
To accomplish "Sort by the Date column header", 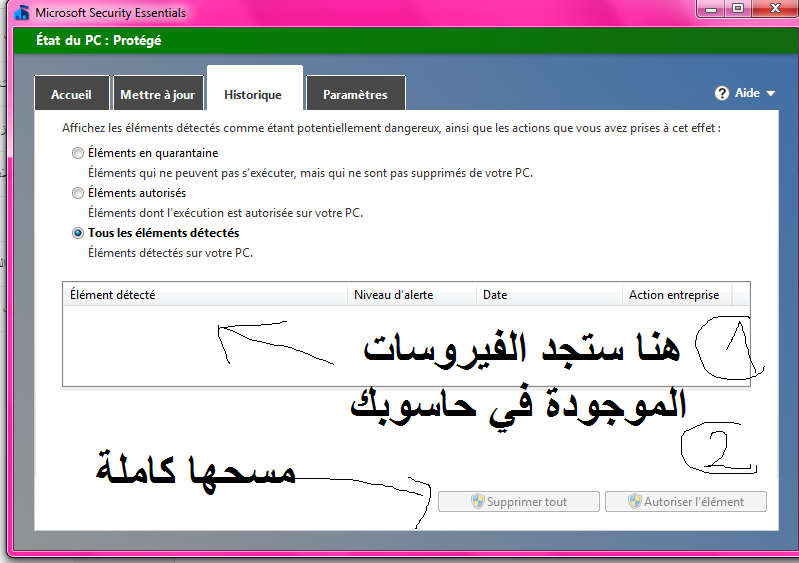I will pos(549,294).
